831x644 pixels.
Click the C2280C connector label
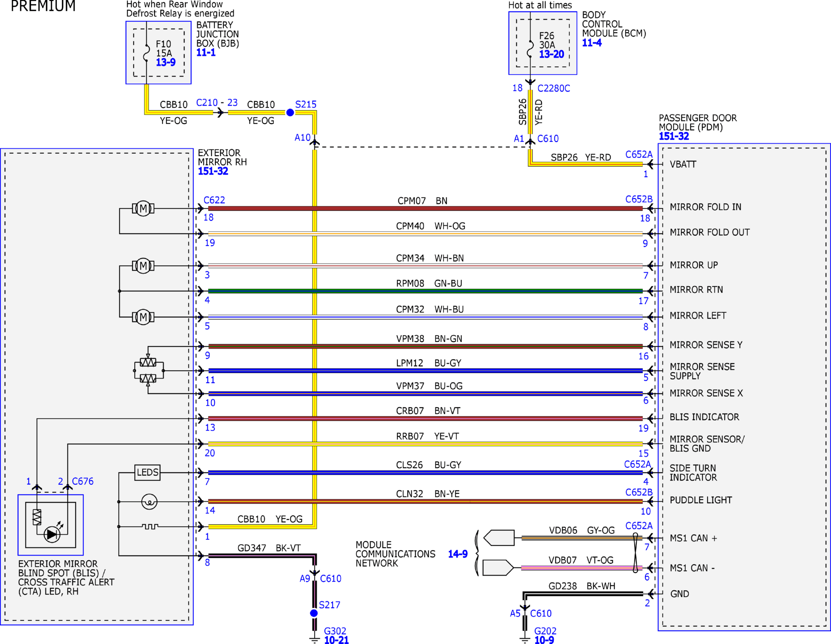554,89
